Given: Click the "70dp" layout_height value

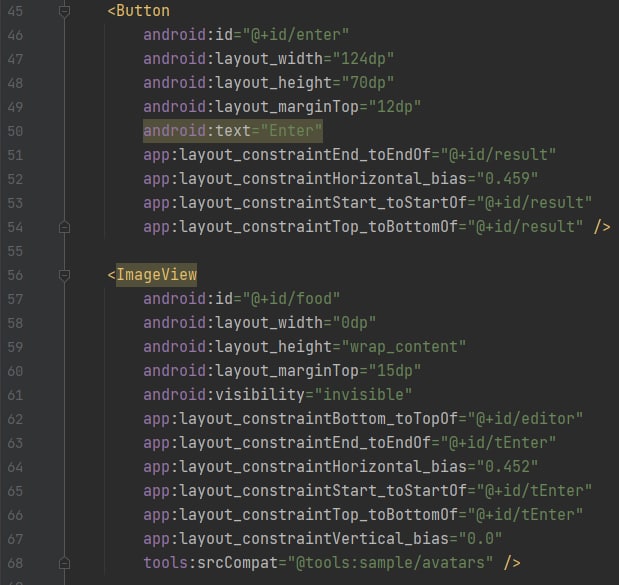Looking at the screenshot, I should [x=368, y=83].
